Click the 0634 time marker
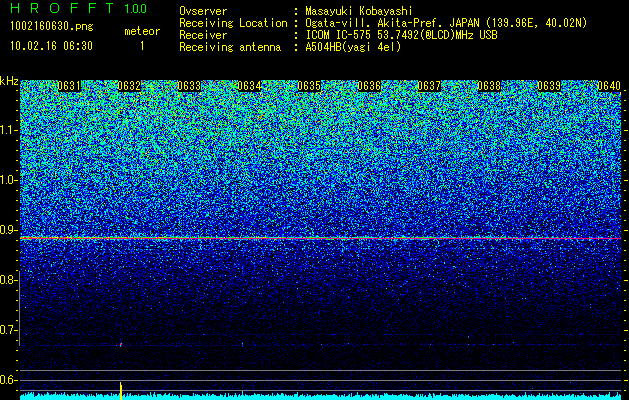Screen dimensions: 629x400 point(249,86)
